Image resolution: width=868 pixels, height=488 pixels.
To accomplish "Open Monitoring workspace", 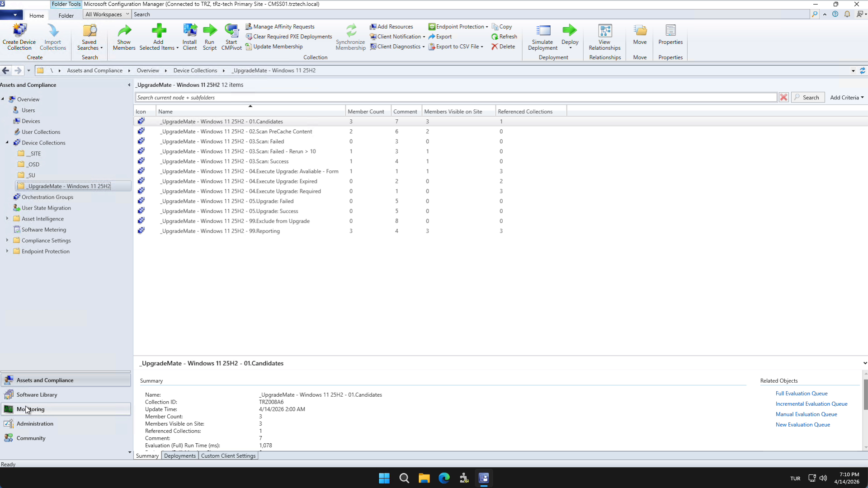I will coord(66,409).
